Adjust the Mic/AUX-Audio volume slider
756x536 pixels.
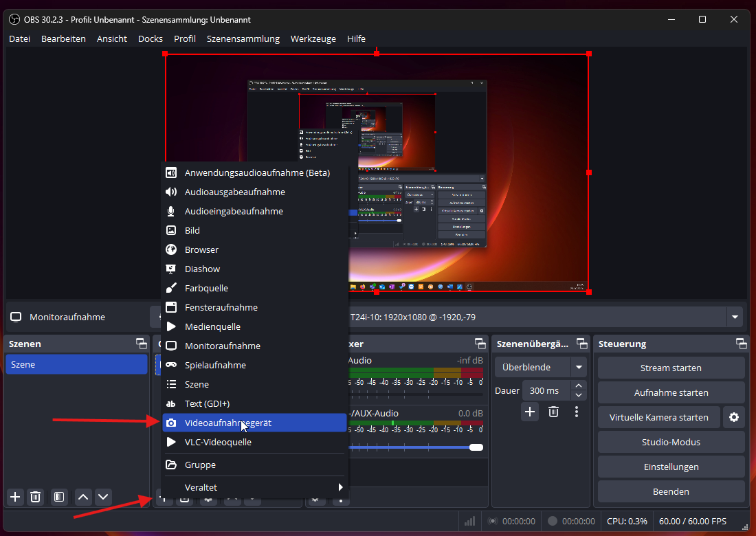pos(476,447)
